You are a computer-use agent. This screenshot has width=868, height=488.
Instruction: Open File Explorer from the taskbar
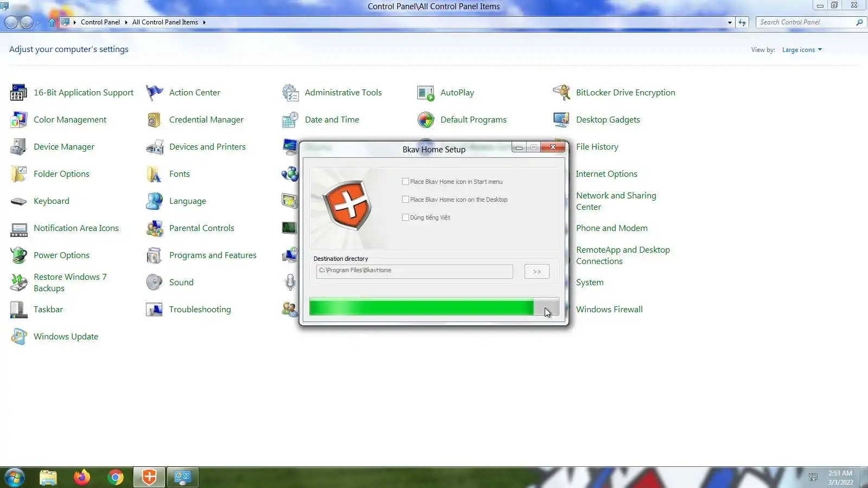(x=48, y=477)
